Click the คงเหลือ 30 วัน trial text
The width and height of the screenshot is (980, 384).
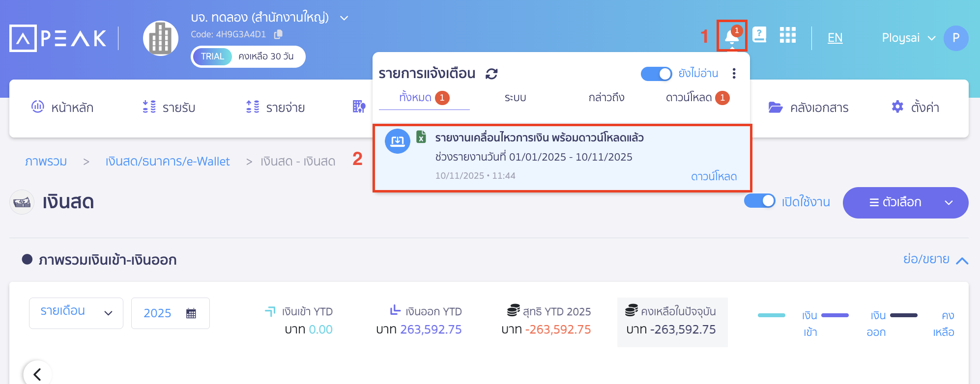point(266,56)
